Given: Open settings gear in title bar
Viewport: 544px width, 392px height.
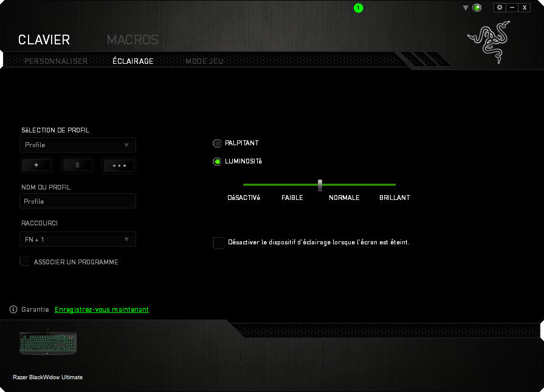Looking at the screenshot, I should tap(500, 7).
